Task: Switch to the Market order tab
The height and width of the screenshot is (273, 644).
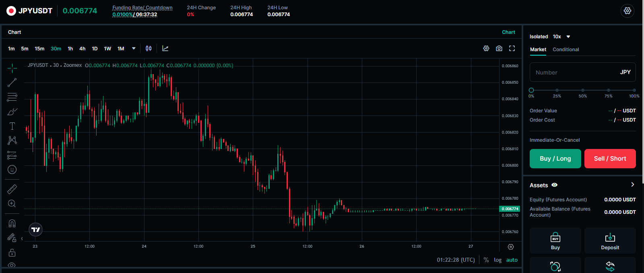Action: [538, 50]
